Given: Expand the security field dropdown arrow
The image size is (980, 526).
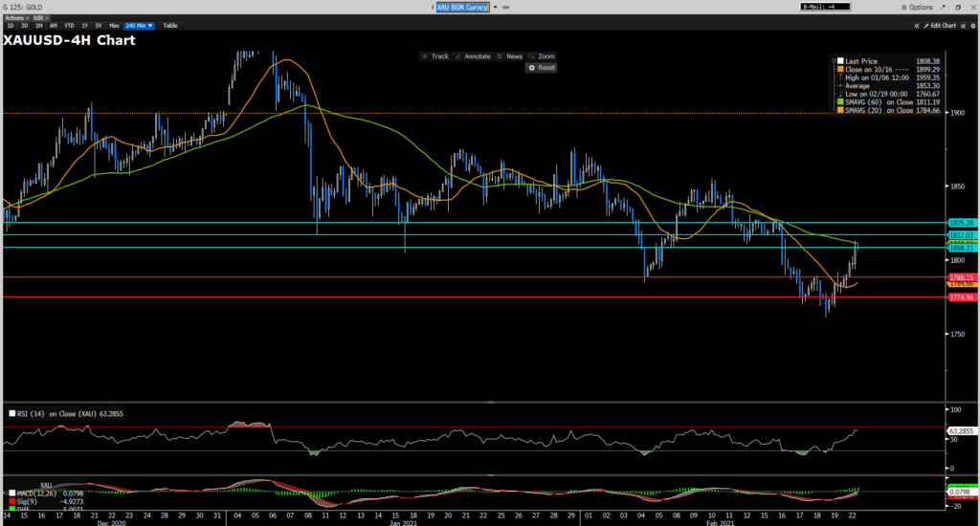Looking at the screenshot, I should 495,8.
